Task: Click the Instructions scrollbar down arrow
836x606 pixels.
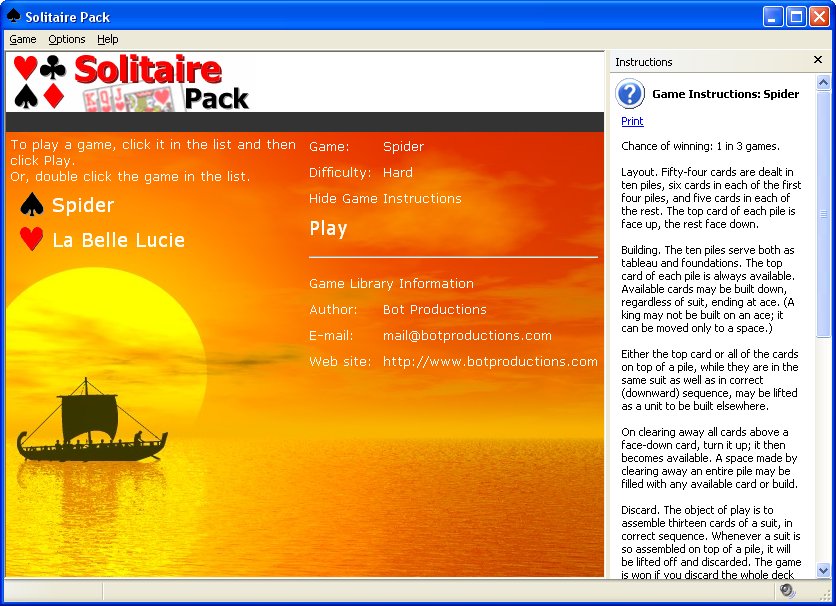Action: (x=823, y=570)
